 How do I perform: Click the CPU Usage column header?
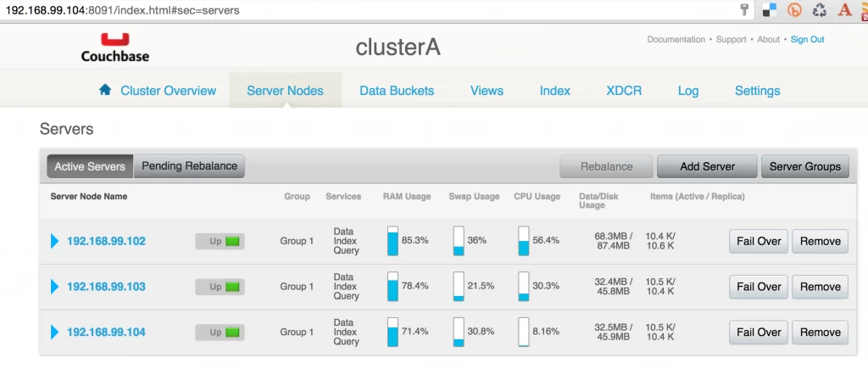pos(537,196)
